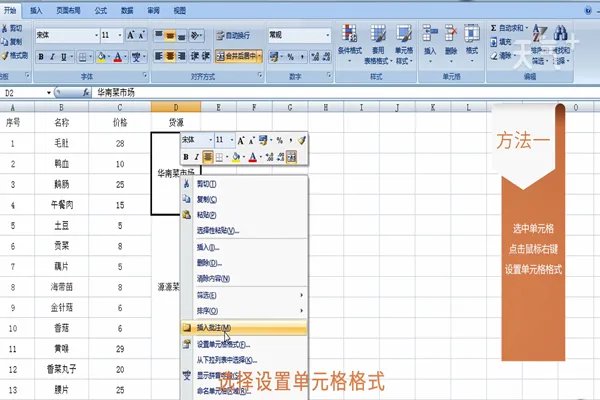The height and width of the screenshot is (400, 600).
Task: Open Conditional Formatting (条件格式)
Action: [350, 43]
